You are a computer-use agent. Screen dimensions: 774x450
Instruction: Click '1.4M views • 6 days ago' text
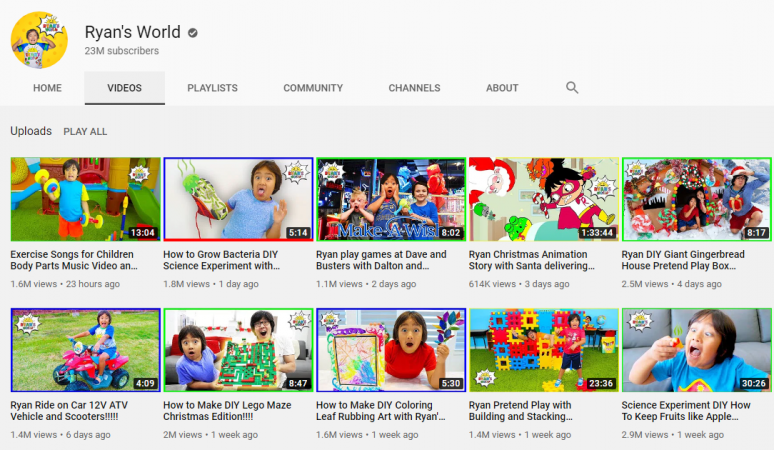tap(60, 435)
